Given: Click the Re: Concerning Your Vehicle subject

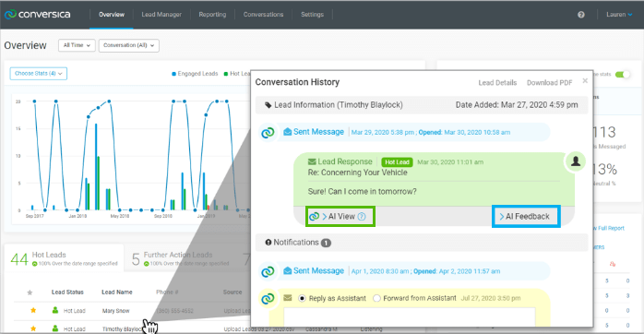Looking at the screenshot, I should (358, 173).
